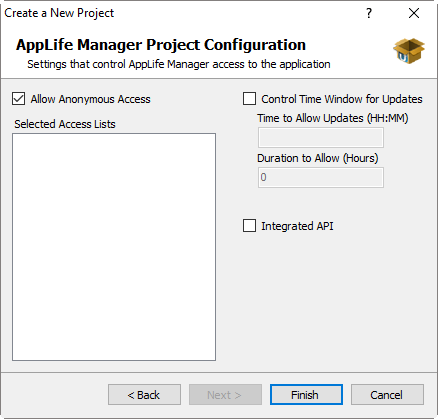Click the Selected Access Lists label
Image resolution: width=438 pixels, height=419 pixels.
[65, 124]
